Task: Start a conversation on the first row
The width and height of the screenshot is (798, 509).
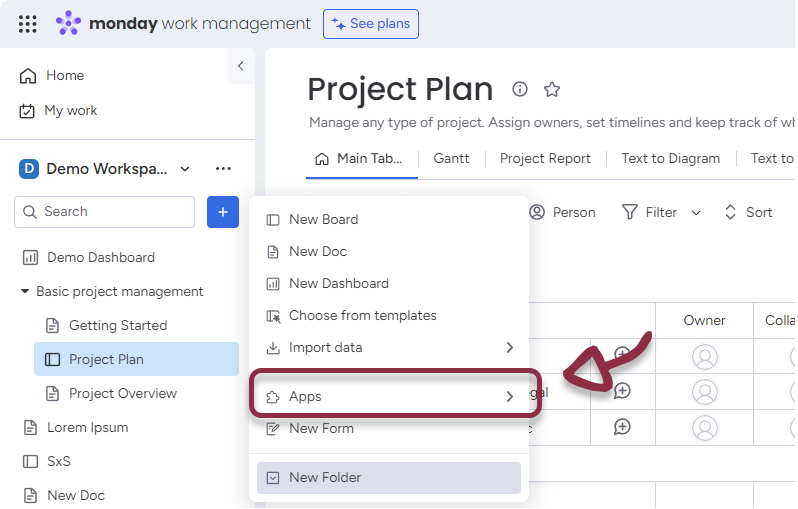Action: click(623, 355)
